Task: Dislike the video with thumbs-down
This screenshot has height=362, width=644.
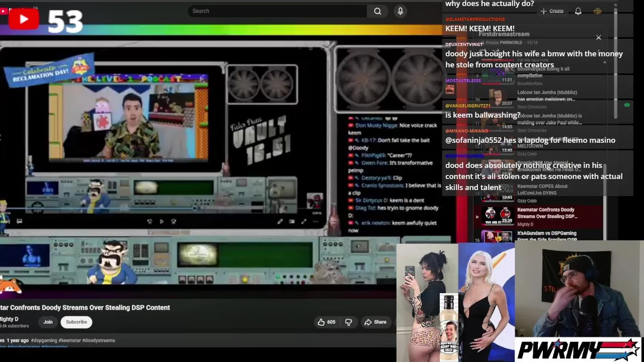Action: point(348,322)
